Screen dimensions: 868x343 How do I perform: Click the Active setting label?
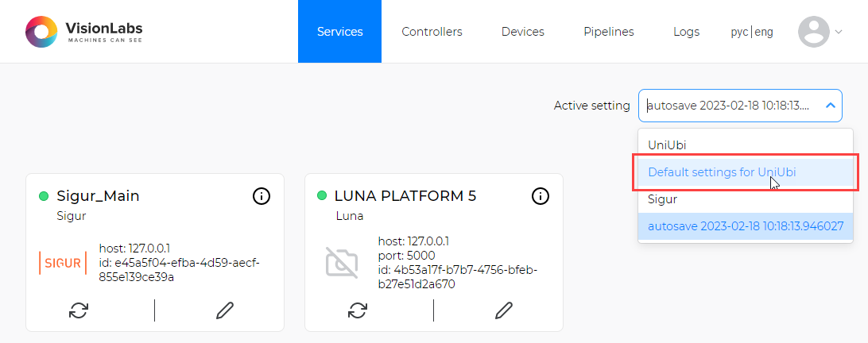pos(591,105)
